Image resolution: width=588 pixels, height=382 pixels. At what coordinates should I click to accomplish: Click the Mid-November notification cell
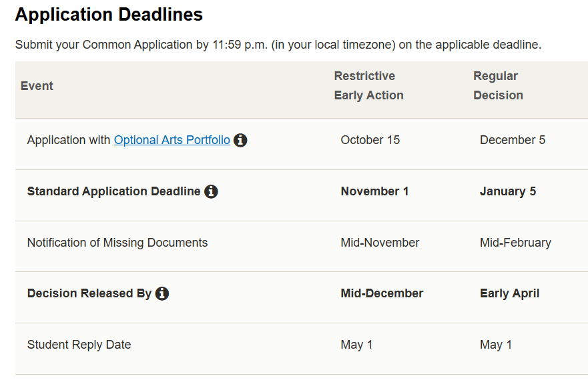click(x=380, y=243)
